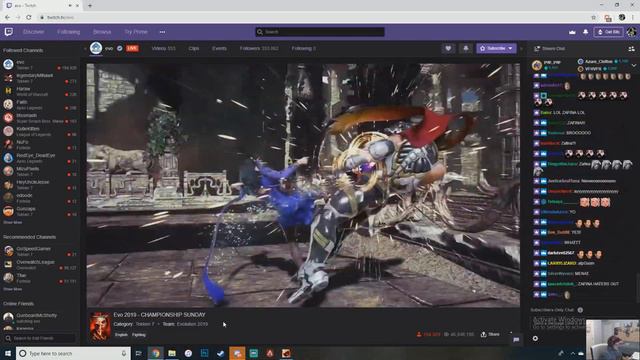Open chat settings gear icon
The image size is (640, 360).
click(x=535, y=338)
